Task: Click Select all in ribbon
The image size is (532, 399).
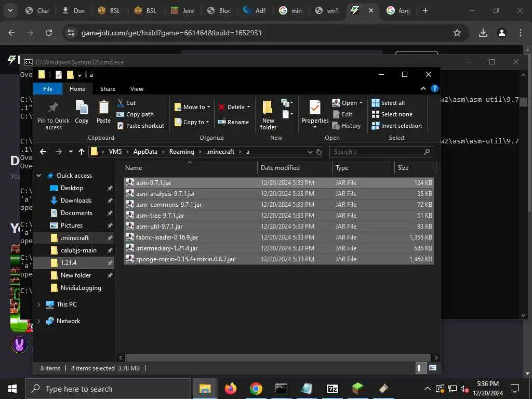Action: point(388,103)
